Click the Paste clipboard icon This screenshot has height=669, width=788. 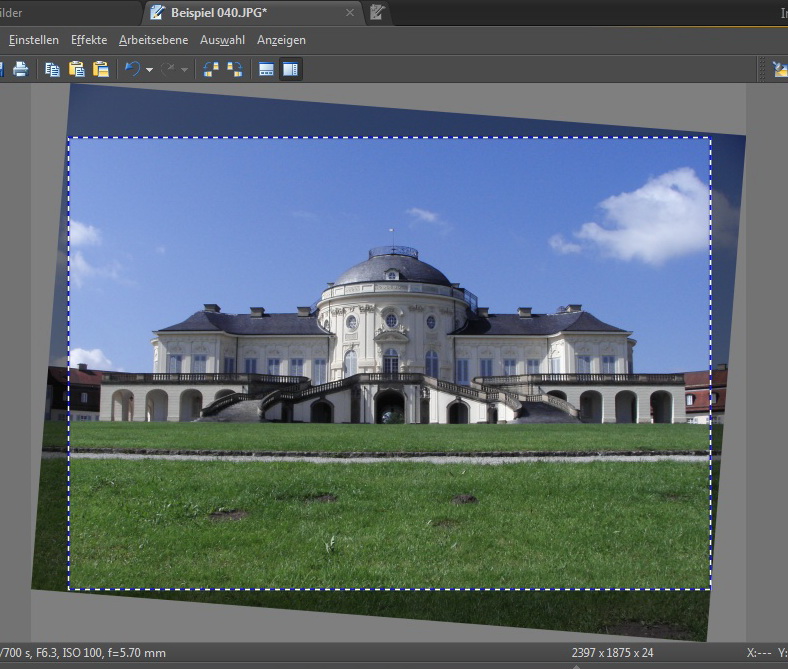pos(76,70)
